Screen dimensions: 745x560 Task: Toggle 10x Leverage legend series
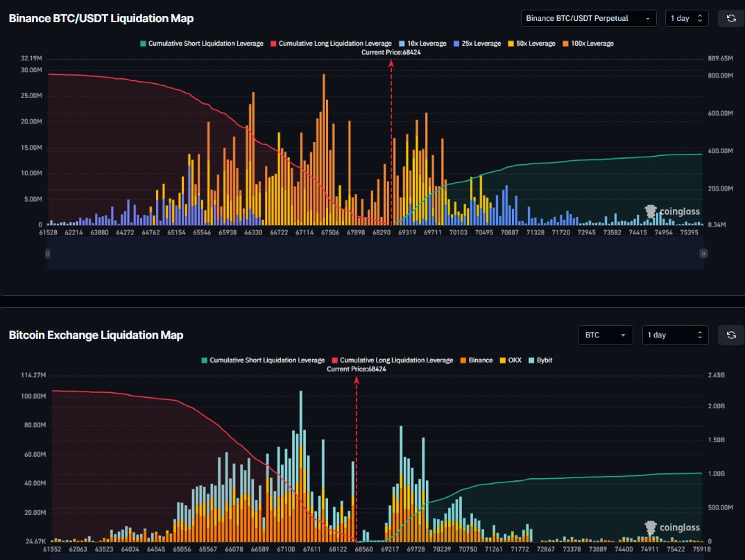pyautogui.click(x=425, y=44)
